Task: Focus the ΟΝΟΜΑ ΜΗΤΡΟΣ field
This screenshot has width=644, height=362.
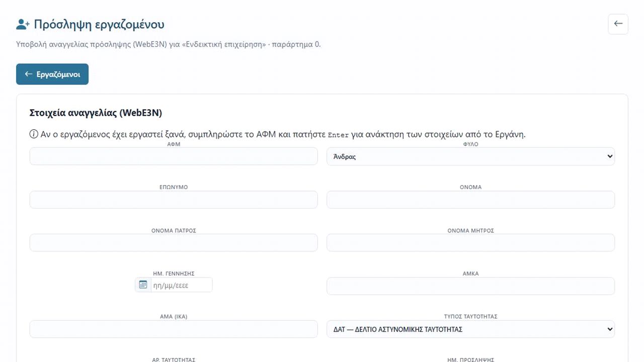Action: [470, 243]
